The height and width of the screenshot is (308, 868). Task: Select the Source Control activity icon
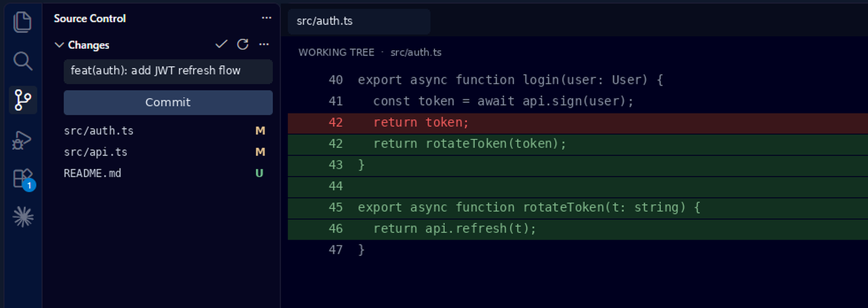coord(23,100)
